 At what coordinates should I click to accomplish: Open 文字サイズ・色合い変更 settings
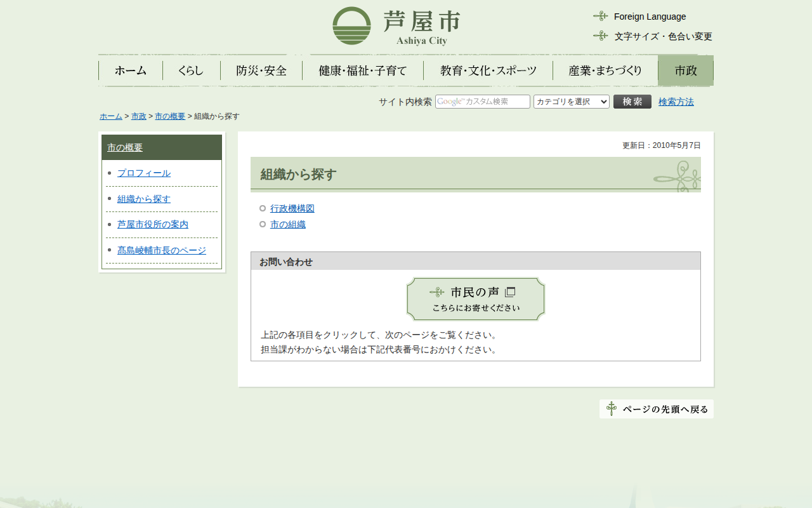pyautogui.click(x=662, y=36)
